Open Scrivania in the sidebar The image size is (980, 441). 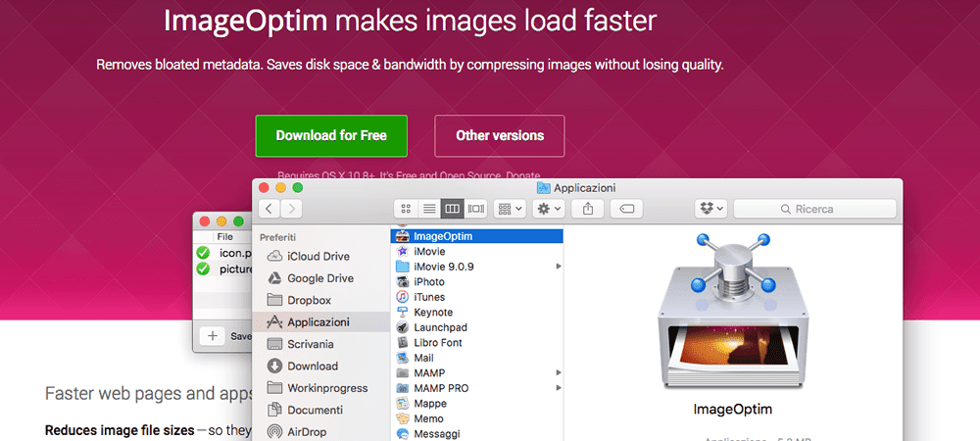point(320,344)
